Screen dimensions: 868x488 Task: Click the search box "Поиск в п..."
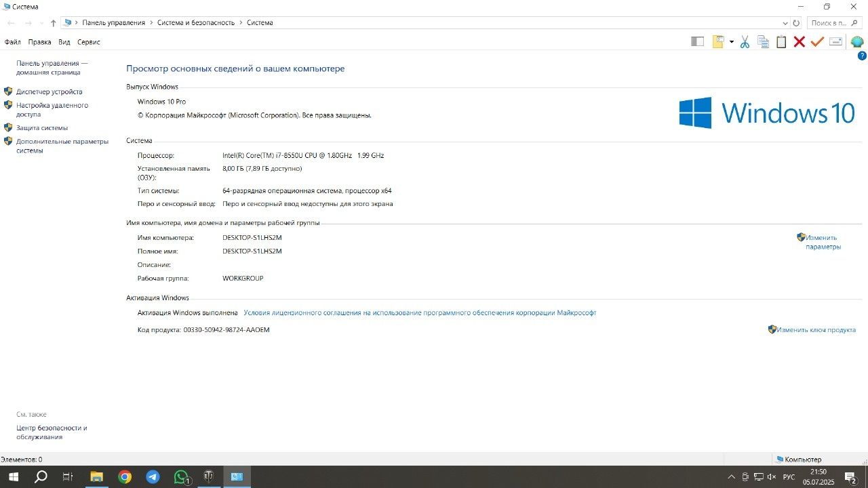click(834, 23)
